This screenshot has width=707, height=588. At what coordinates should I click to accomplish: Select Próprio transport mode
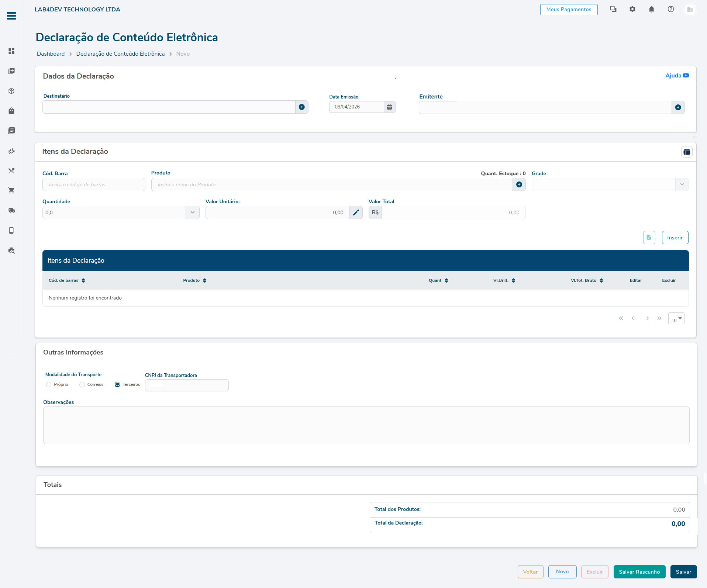click(49, 384)
